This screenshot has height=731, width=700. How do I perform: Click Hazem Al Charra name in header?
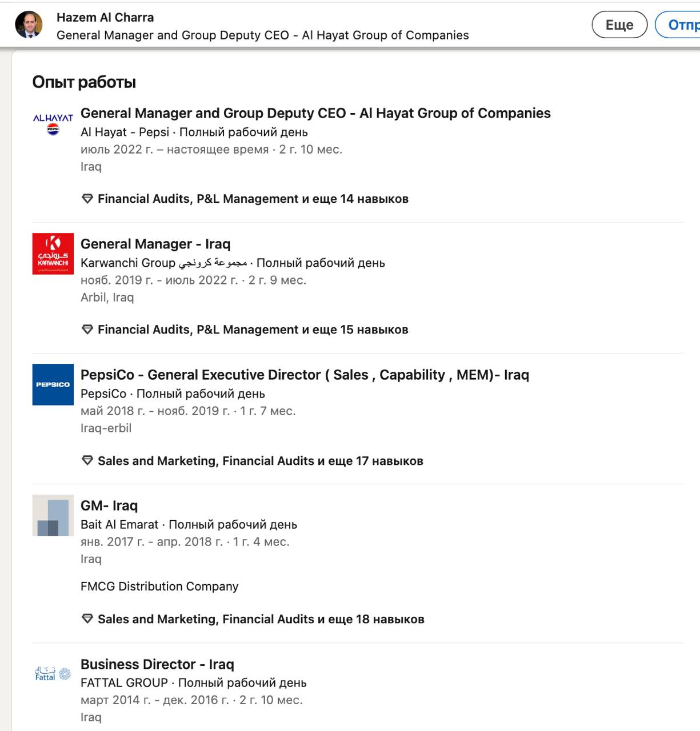(x=105, y=17)
